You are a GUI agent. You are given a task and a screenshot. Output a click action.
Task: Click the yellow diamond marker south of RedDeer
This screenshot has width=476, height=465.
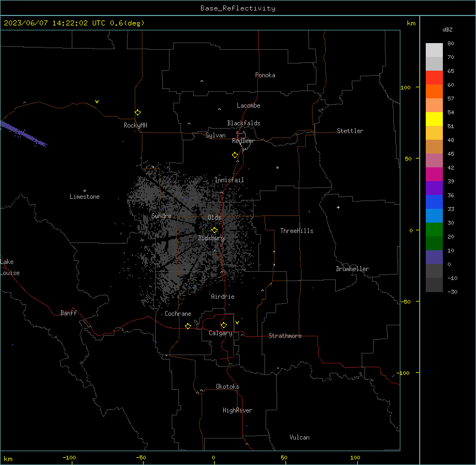click(235, 155)
